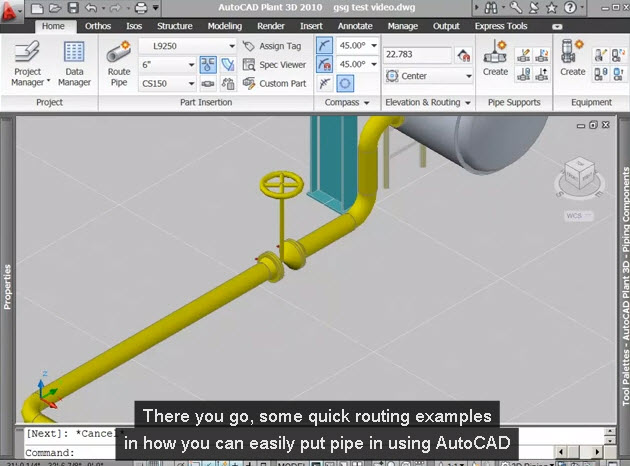630x466 pixels.
Task: Toggle compass snaps icon with magnet
Action: point(324,64)
